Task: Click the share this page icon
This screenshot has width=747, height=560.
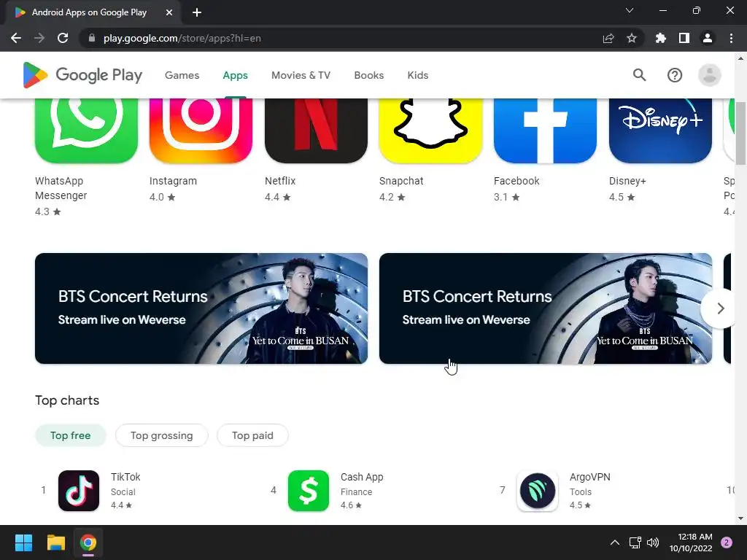Action: (608, 38)
